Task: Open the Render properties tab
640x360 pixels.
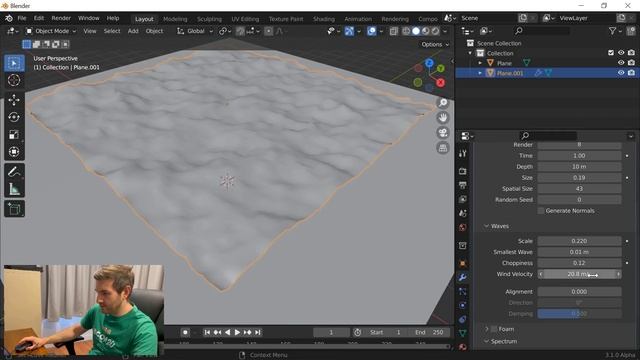Action: point(462,171)
